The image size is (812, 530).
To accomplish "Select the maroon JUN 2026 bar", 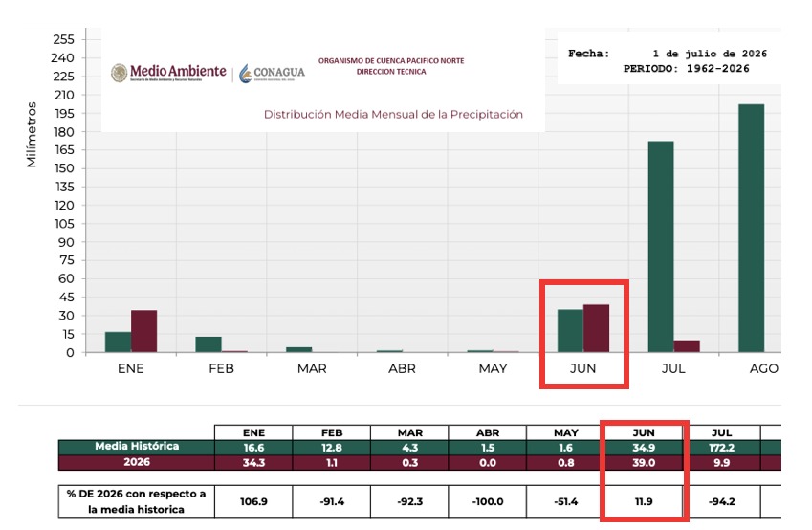I will click(596, 328).
